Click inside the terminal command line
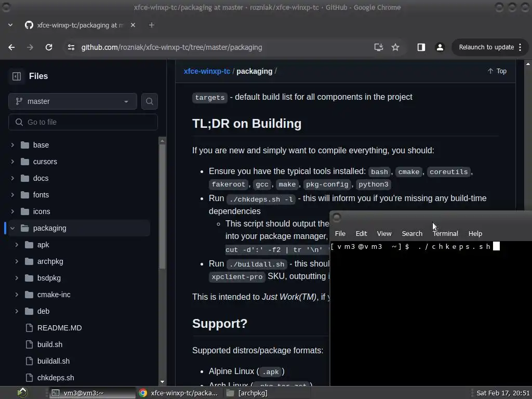This screenshot has width=532, height=399. [431, 246]
